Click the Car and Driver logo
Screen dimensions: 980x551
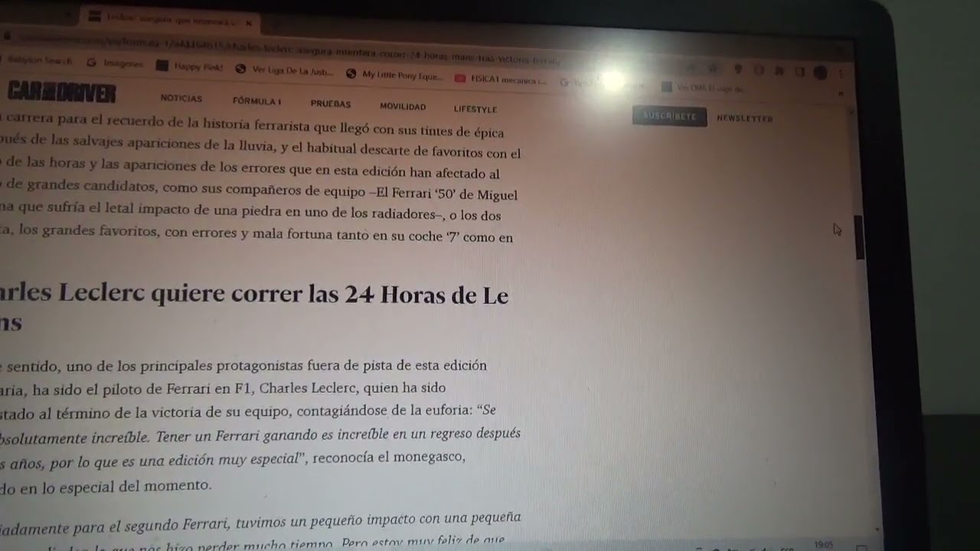(x=61, y=93)
